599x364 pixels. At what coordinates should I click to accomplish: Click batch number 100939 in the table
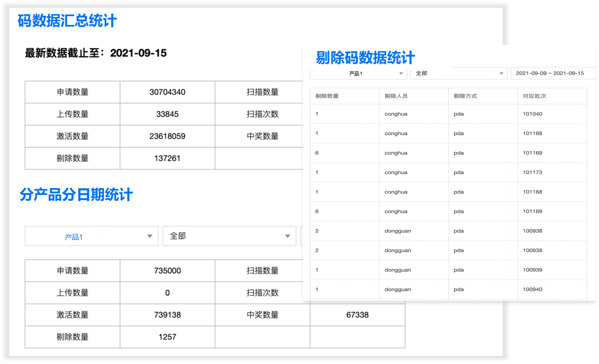coord(532,270)
